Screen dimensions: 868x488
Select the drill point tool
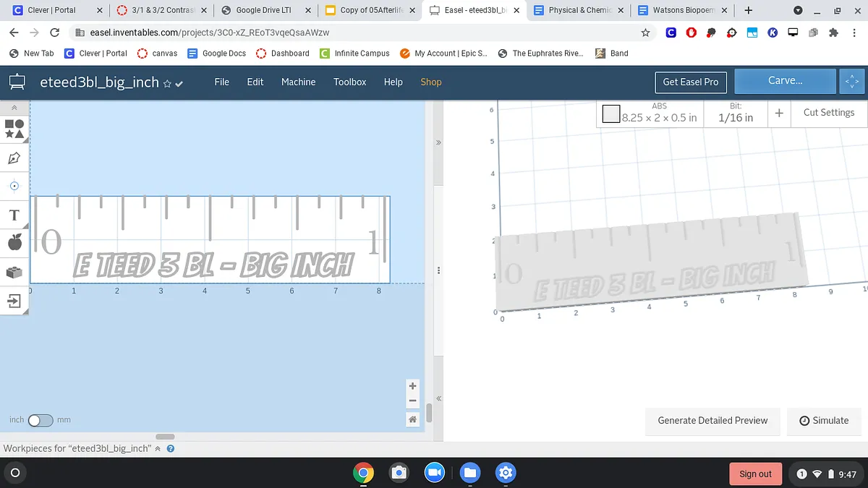pyautogui.click(x=14, y=186)
